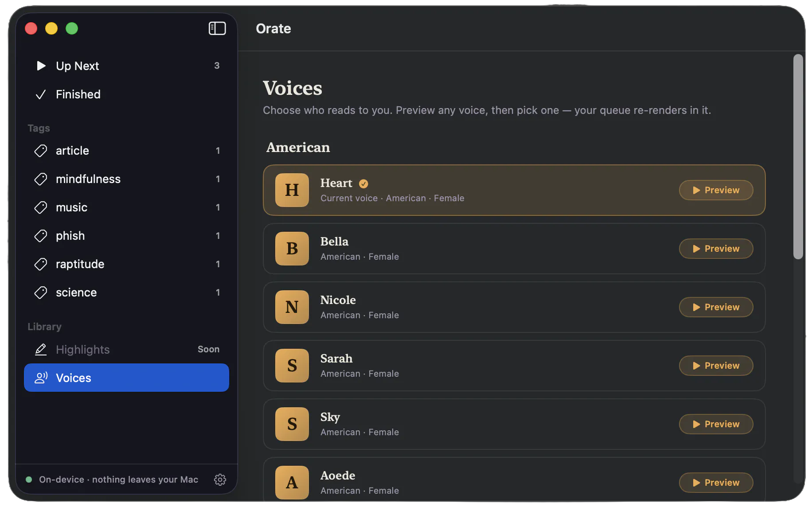Click the vertical scrollbar thumb in Voices list
The height and width of the screenshot is (507, 812).
coord(798,156)
